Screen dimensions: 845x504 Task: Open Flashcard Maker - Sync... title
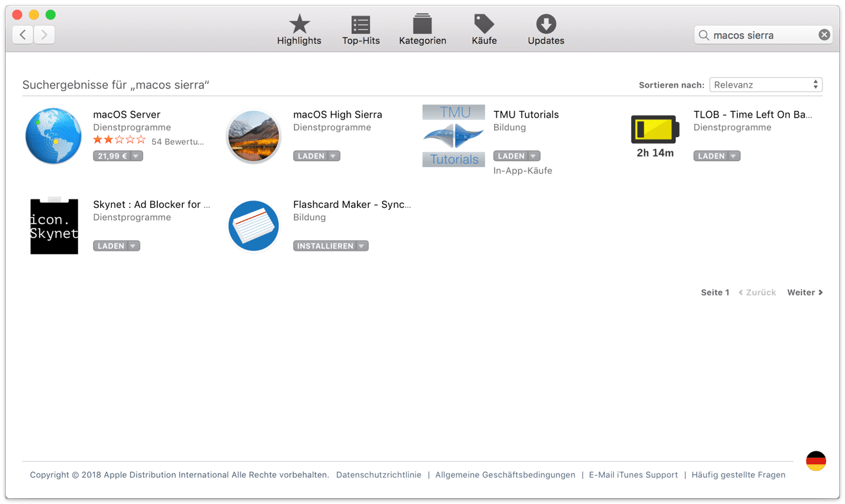pos(352,205)
